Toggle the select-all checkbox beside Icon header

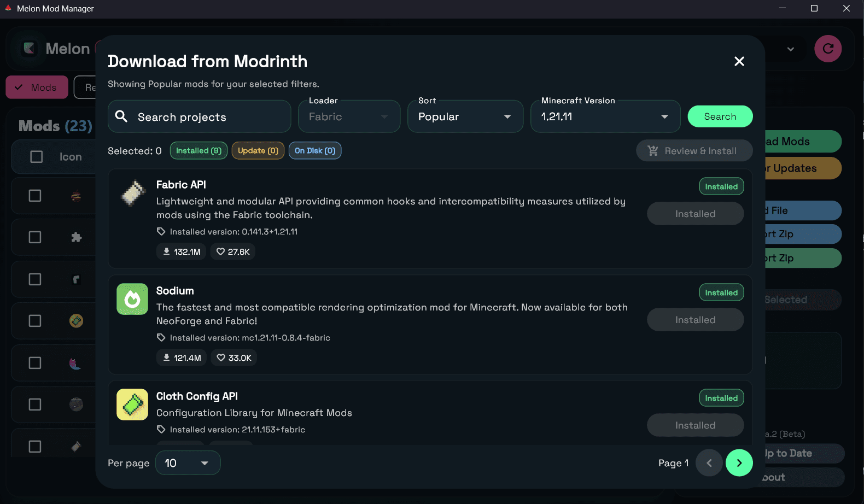point(36,157)
